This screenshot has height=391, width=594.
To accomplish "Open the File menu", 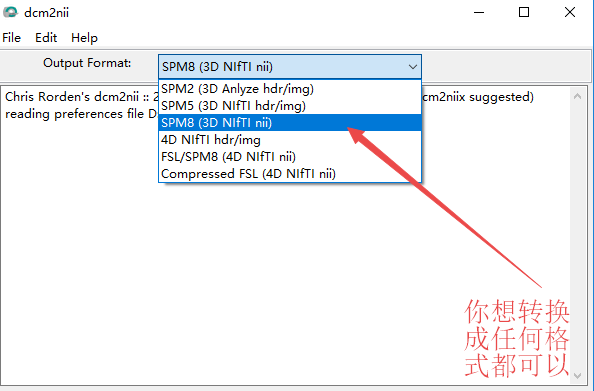I will (x=11, y=38).
